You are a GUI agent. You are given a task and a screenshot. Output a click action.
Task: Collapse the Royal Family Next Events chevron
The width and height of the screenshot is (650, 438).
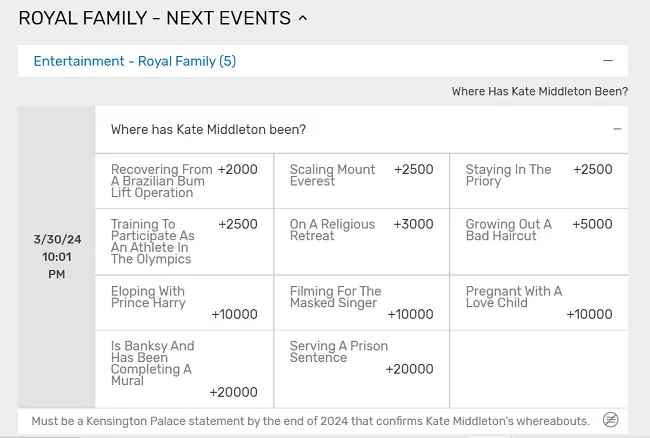pyautogui.click(x=303, y=18)
